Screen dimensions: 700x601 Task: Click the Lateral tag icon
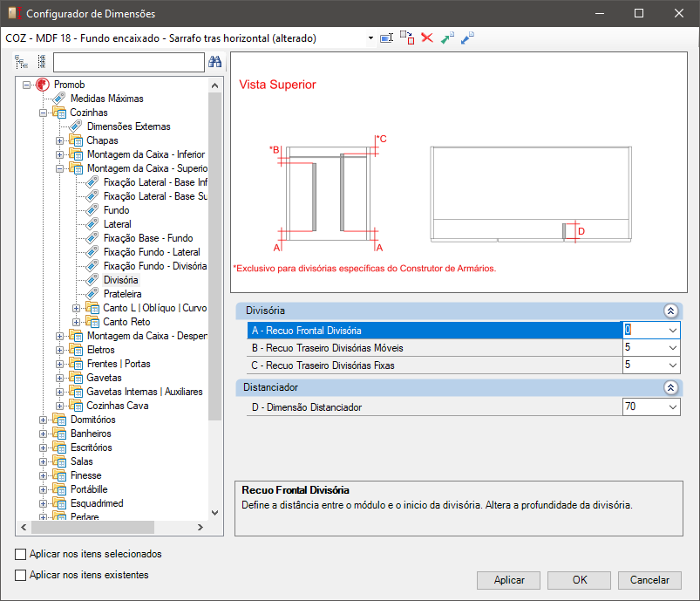pyautogui.click(x=92, y=224)
